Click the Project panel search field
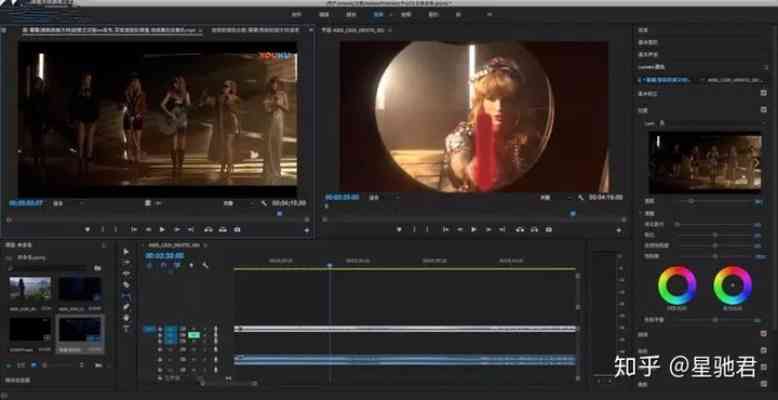 click(48, 268)
